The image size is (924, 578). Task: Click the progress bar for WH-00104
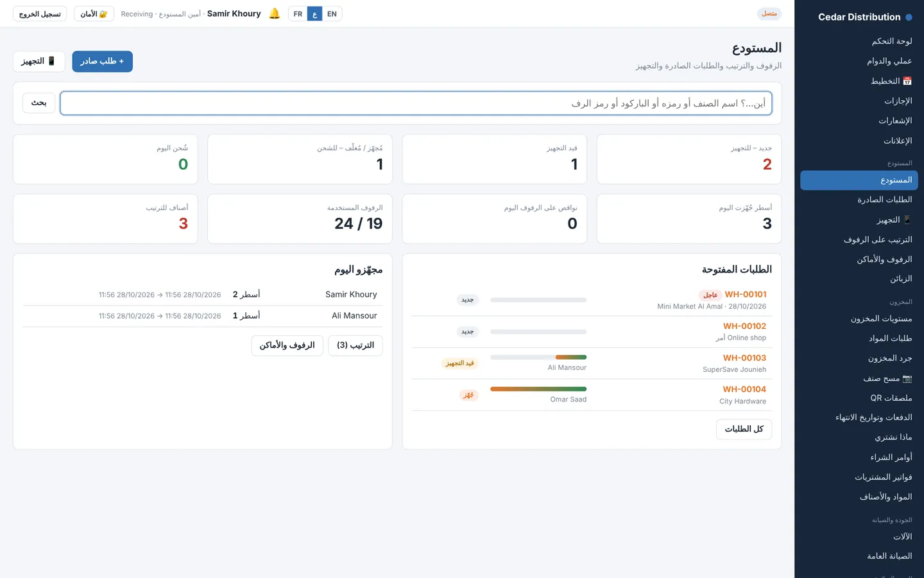pyautogui.click(x=538, y=389)
